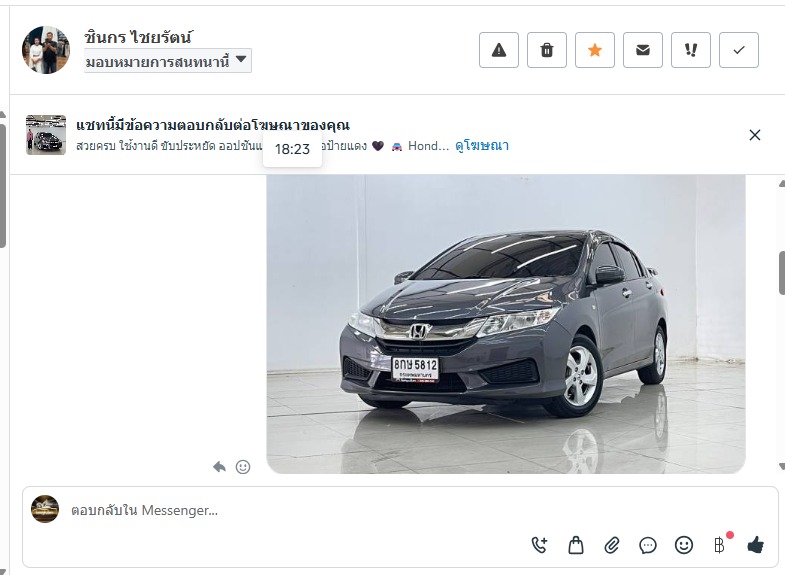Click the ad thumbnail in banner

pos(46,135)
